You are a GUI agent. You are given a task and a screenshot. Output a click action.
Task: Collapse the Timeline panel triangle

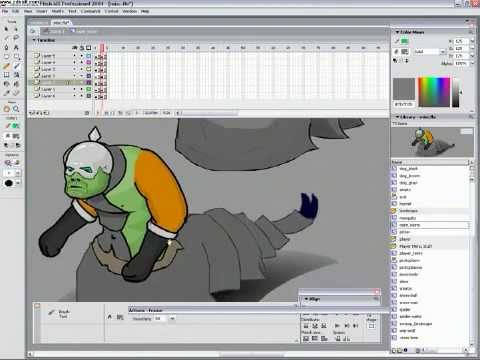pos(34,40)
